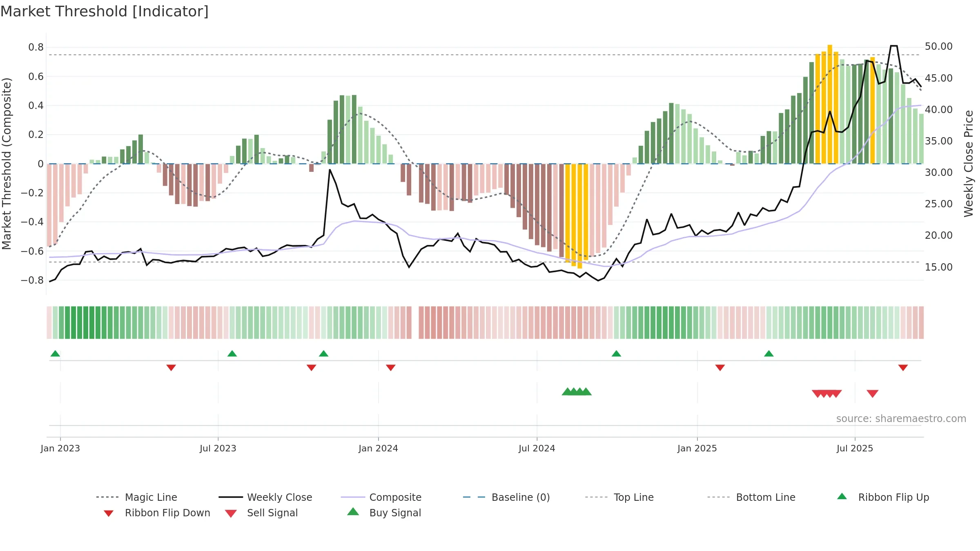Click the Jan 2024 x-axis label

(x=378, y=448)
